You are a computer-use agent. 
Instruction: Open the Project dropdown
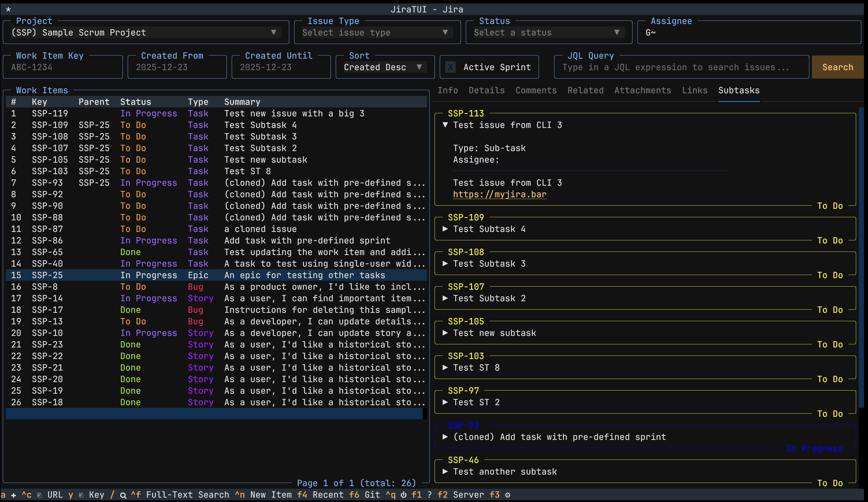tap(146, 33)
